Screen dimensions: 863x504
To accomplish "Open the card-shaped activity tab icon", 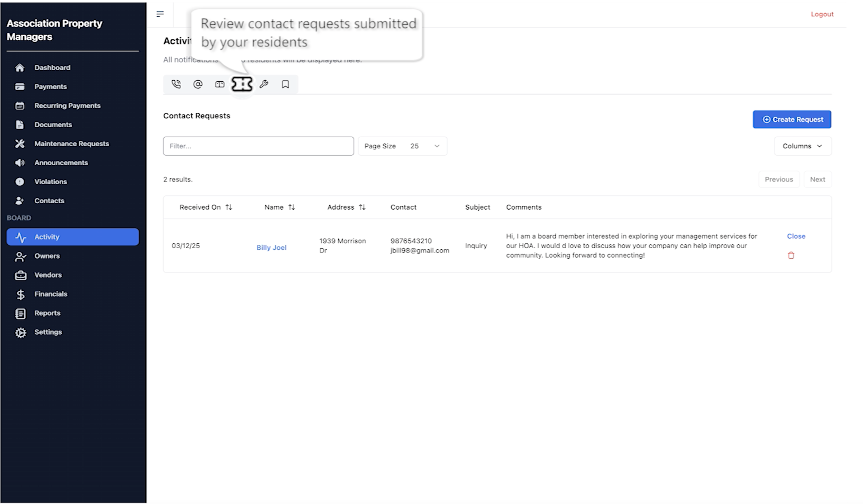I will pyautogui.click(x=220, y=84).
